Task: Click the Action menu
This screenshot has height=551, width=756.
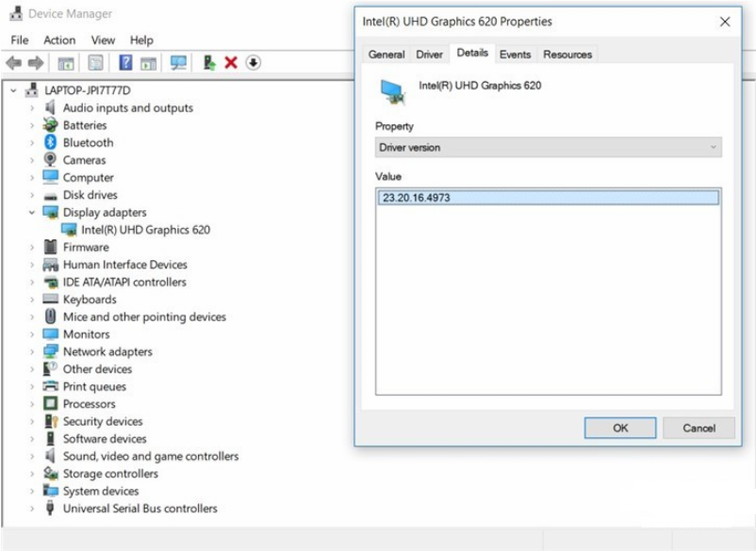Action: tap(58, 41)
